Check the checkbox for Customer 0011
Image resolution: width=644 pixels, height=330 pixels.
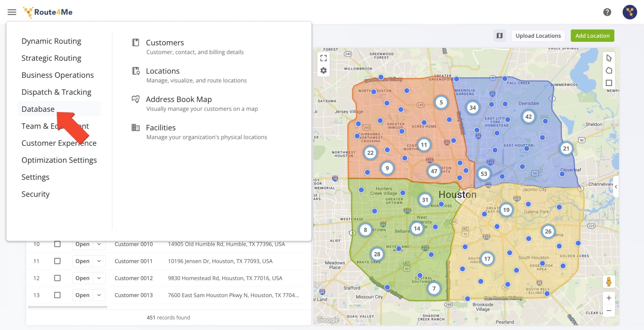click(57, 261)
